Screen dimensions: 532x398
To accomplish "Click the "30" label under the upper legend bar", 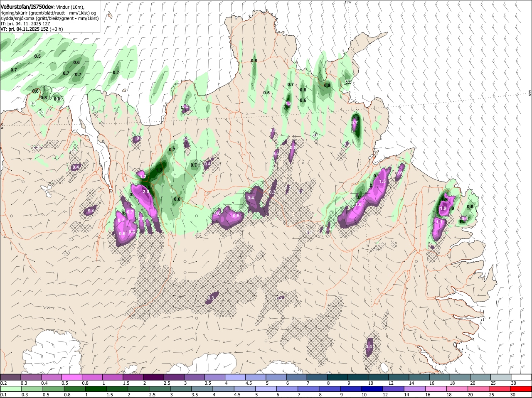I will [513, 383].
